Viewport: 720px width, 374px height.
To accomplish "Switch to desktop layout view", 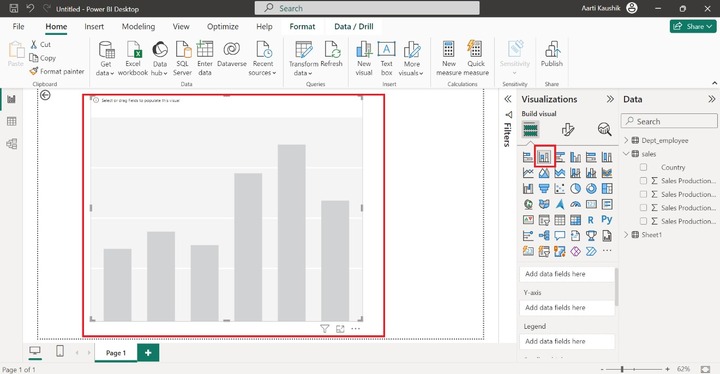I will pyautogui.click(x=34, y=351).
